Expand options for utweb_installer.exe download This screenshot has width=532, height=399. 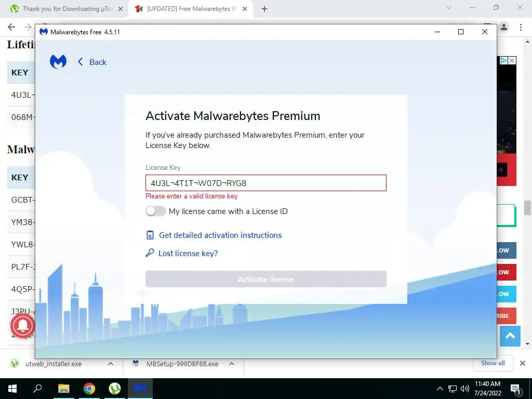point(111,364)
